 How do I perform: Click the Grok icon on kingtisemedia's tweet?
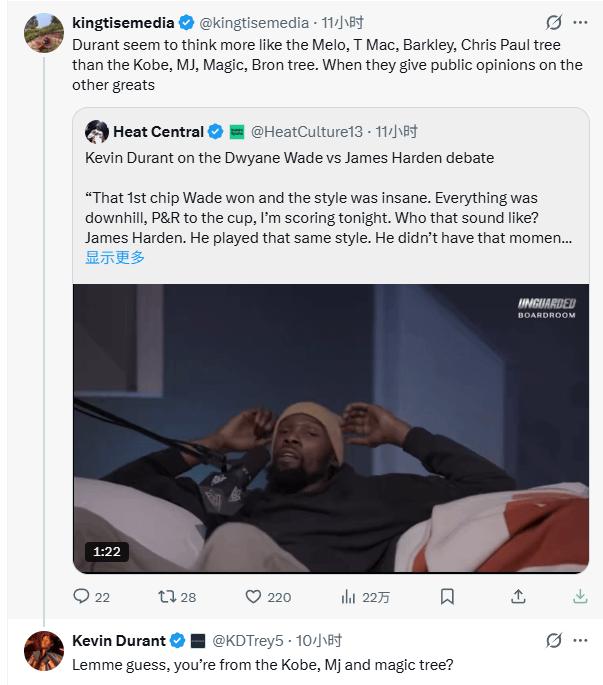553,22
